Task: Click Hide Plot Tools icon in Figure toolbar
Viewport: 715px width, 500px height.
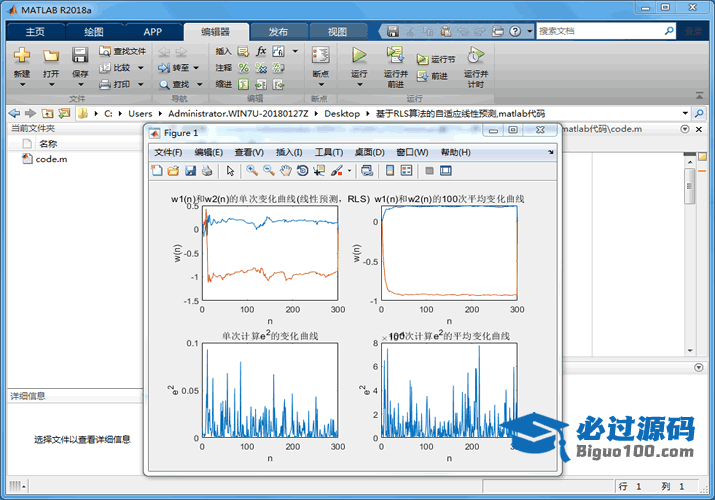Action: 429,170
